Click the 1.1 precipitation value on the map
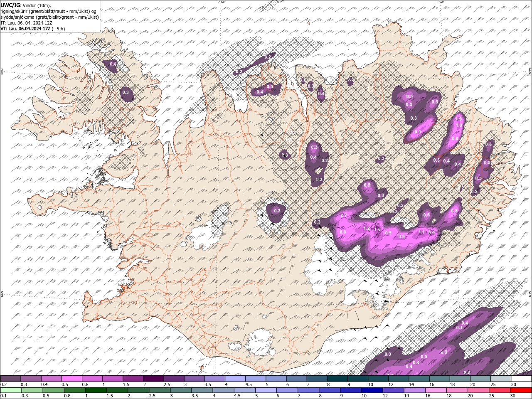 tap(421, 232)
